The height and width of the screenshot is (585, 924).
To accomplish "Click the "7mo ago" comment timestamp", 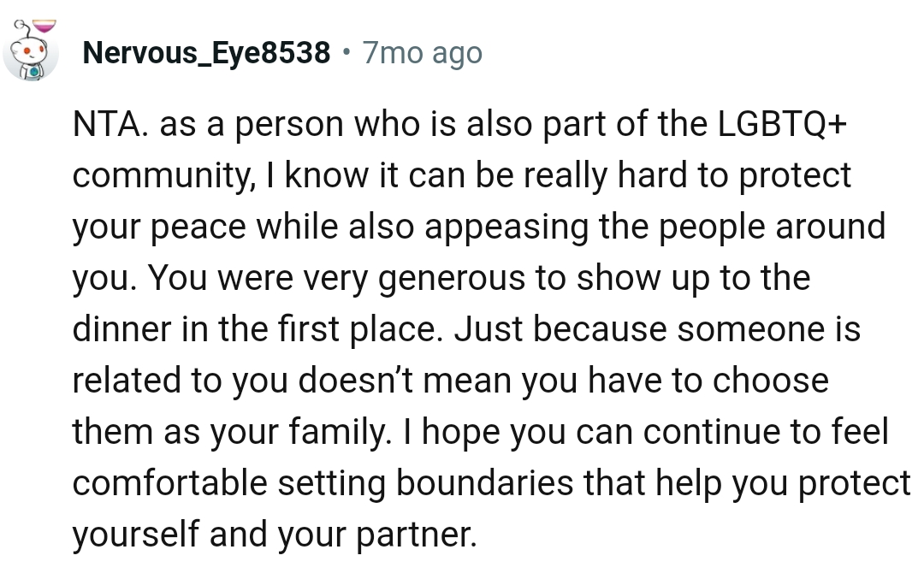I will pos(423,54).
